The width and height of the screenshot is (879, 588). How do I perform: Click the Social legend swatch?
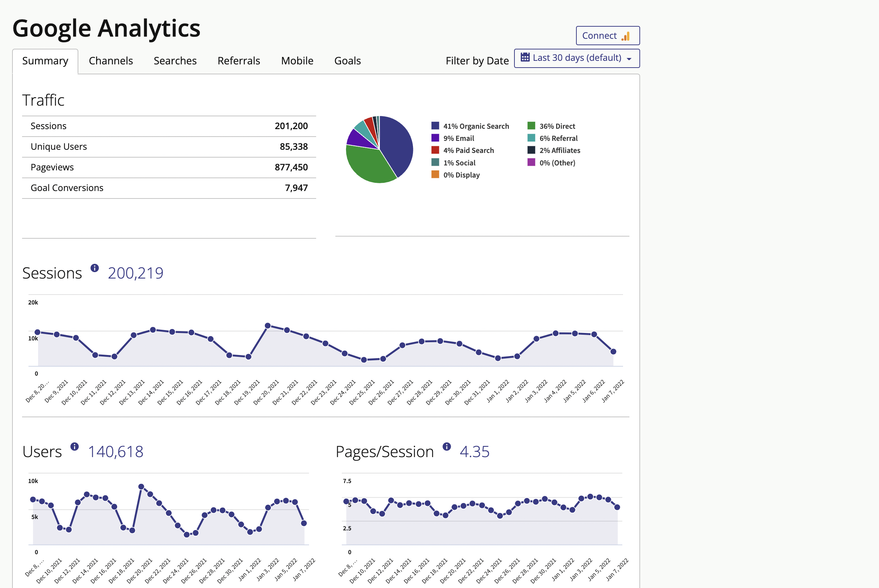click(x=435, y=162)
